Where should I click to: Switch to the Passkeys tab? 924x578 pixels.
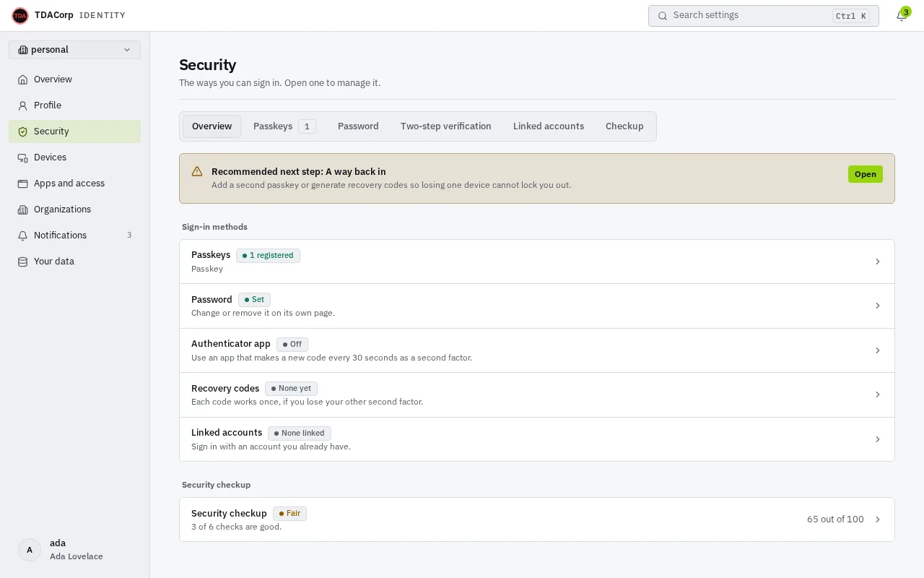tap(284, 126)
